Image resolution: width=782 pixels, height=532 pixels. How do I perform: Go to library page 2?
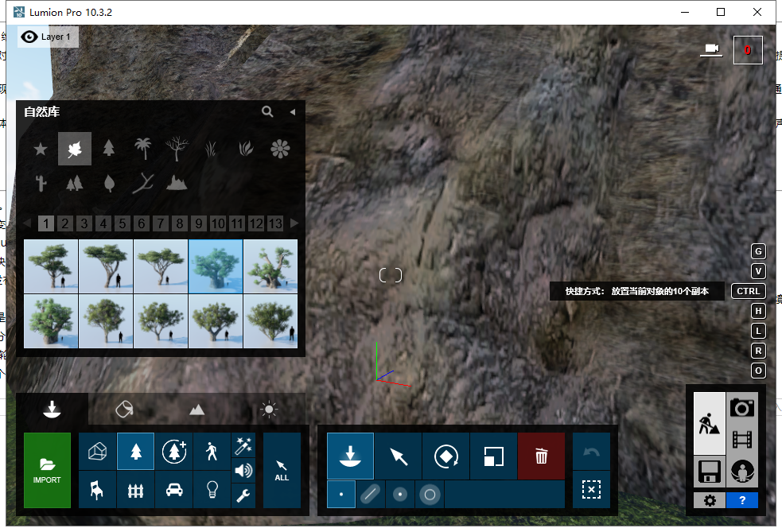click(x=64, y=223)
